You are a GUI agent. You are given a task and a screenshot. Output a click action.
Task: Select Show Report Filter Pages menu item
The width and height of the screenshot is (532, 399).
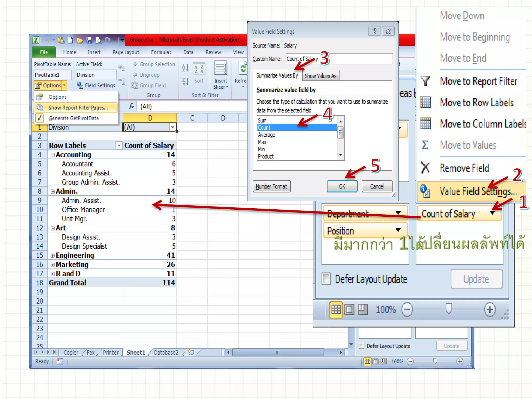pos(78,108)
